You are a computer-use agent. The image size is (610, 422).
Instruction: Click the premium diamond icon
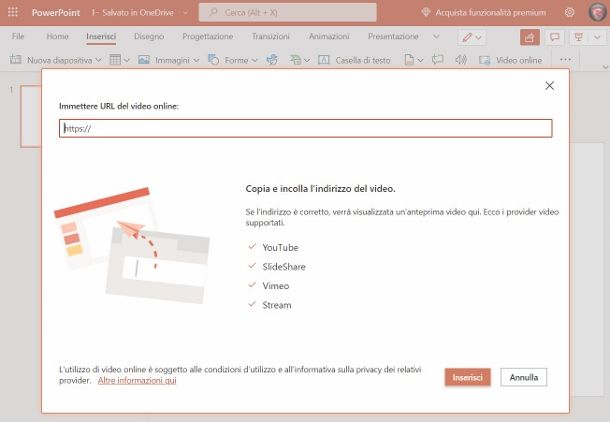tap(426, 12)
